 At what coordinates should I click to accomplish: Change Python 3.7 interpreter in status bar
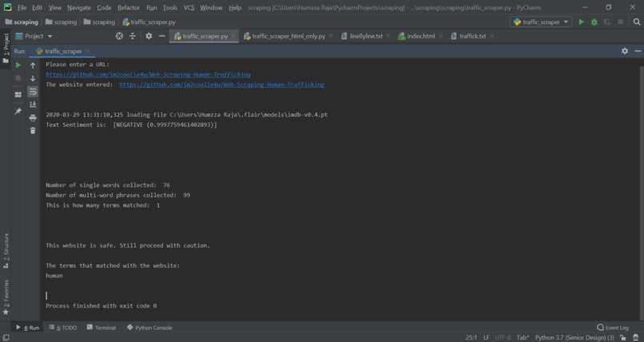(x=574, y=337)
